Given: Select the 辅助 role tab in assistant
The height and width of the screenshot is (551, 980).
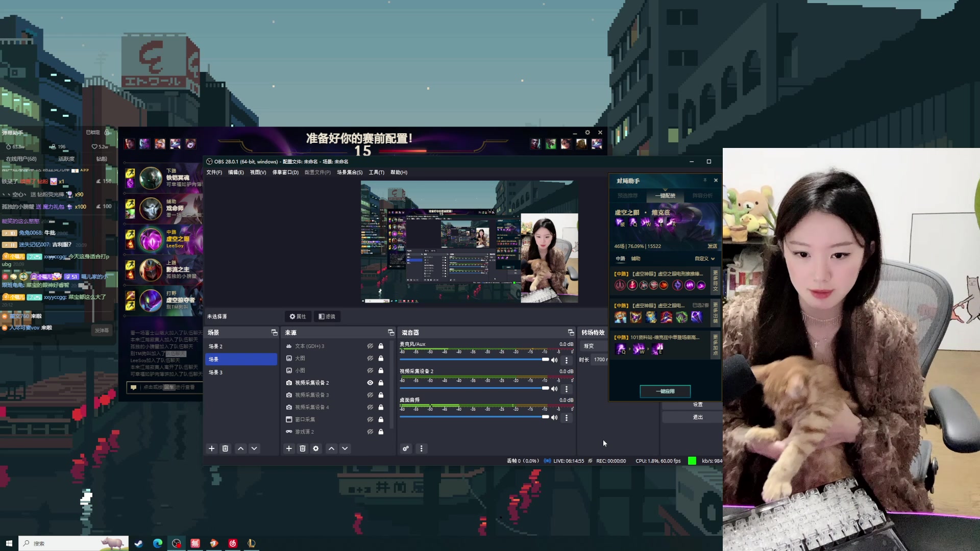Looking at the screenshot, I should [635, 259].
